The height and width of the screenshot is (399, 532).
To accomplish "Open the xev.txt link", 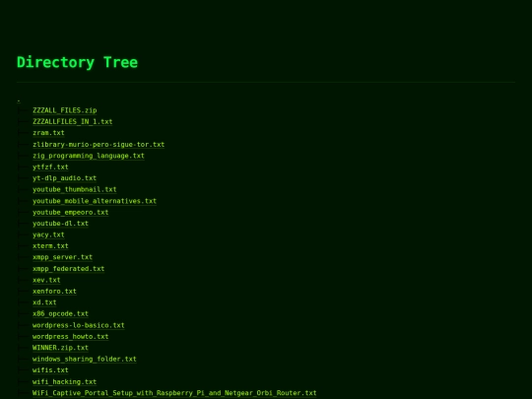I will [x=46, y=280].
